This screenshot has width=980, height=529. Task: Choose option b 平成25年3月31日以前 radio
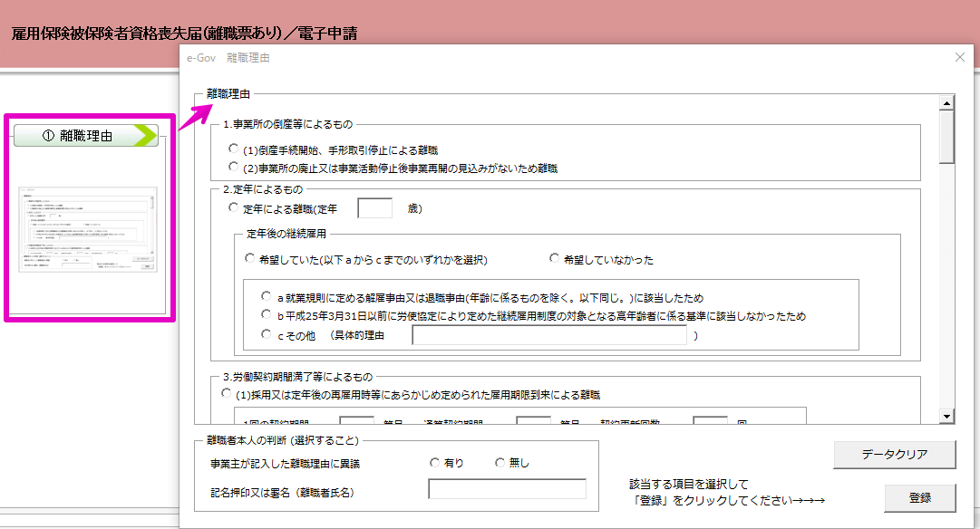[x=267, y=316]
